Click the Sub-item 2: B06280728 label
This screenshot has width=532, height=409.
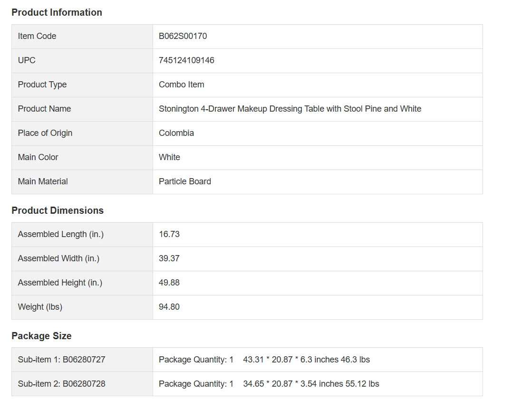(x=61, y=384)
